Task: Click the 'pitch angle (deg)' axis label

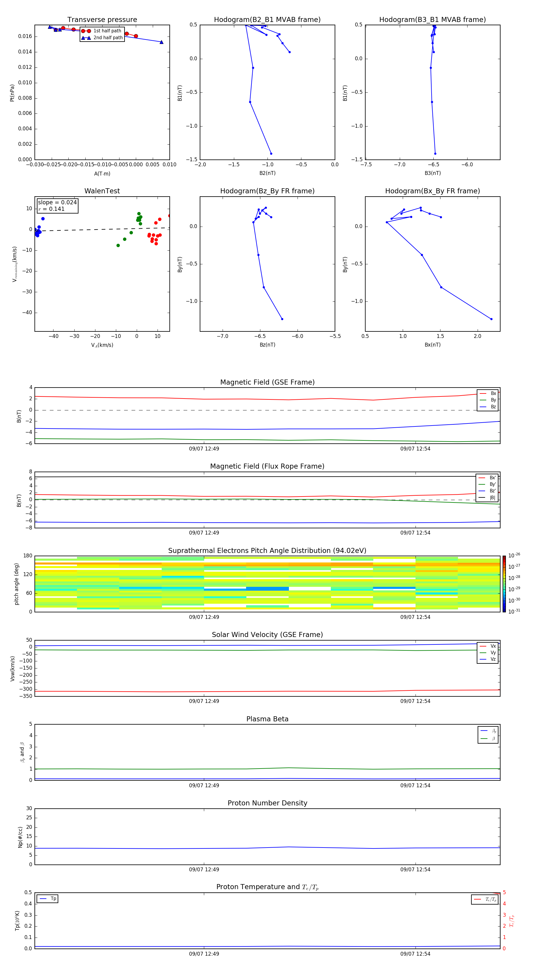Action: pos(16,584)
